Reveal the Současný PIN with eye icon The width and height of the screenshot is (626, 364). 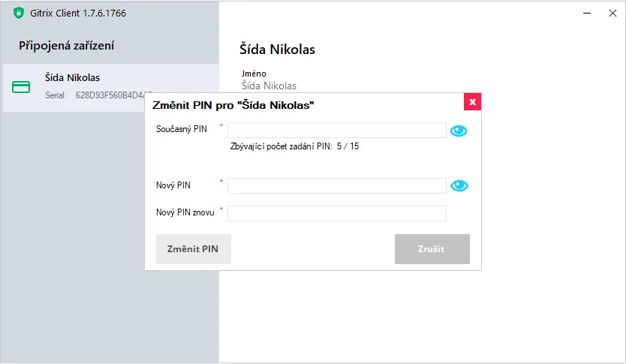pos(459,131)
